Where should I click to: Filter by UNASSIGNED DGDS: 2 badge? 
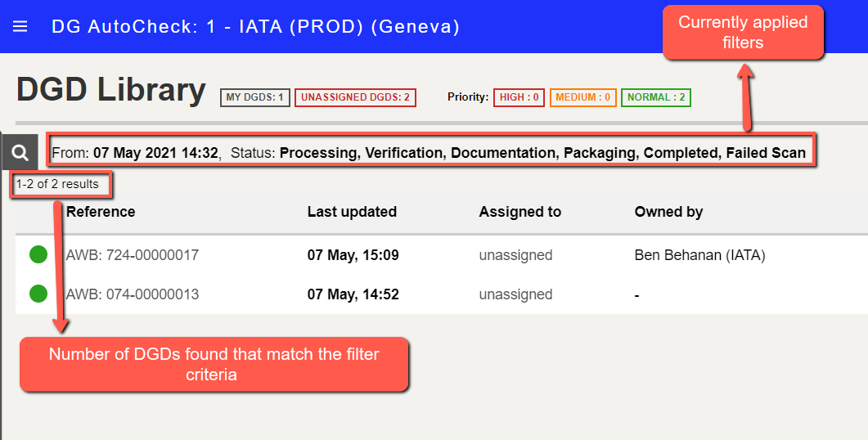click(x=355, y=97)
